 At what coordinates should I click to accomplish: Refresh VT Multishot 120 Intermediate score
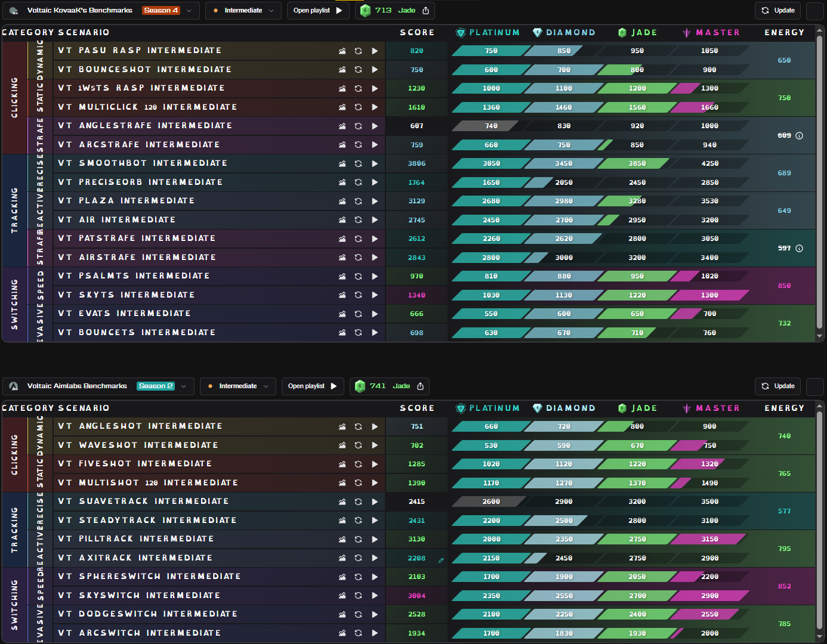click(358, 483)
